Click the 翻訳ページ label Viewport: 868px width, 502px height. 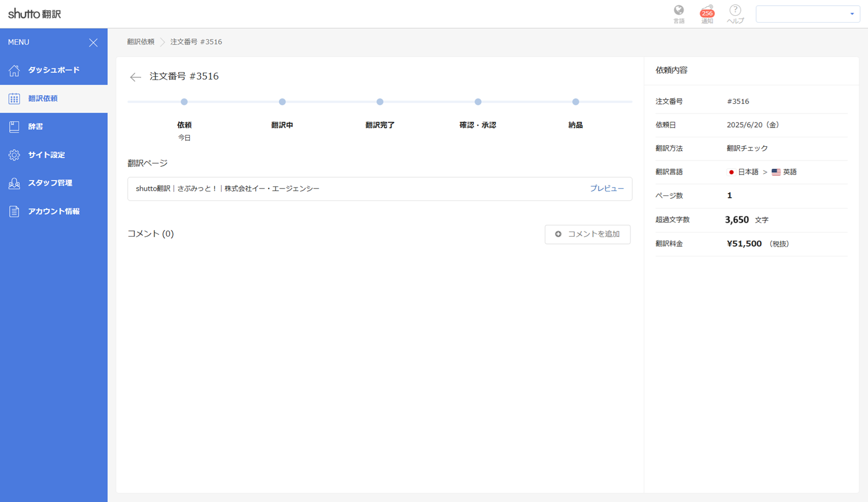coord(147,163)
